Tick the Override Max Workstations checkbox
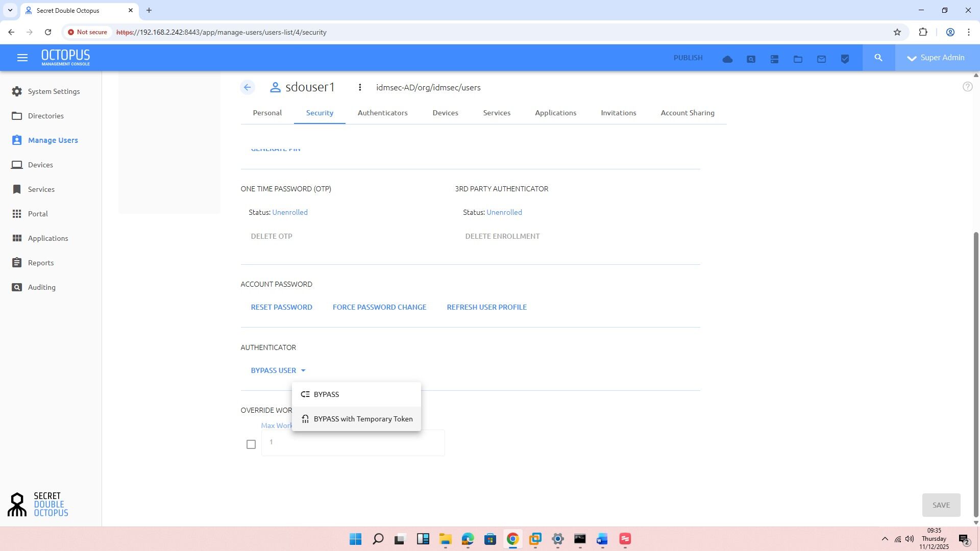 point(251,444)
